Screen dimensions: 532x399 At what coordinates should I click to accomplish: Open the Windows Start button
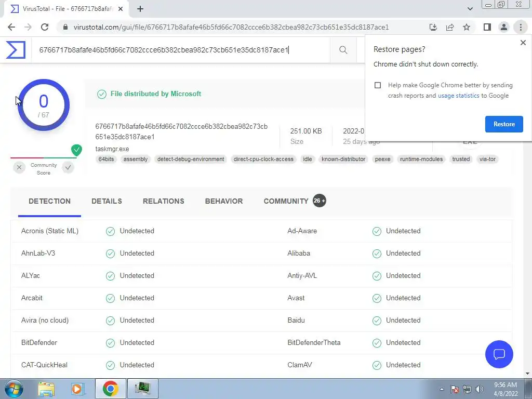pos(14,389)
